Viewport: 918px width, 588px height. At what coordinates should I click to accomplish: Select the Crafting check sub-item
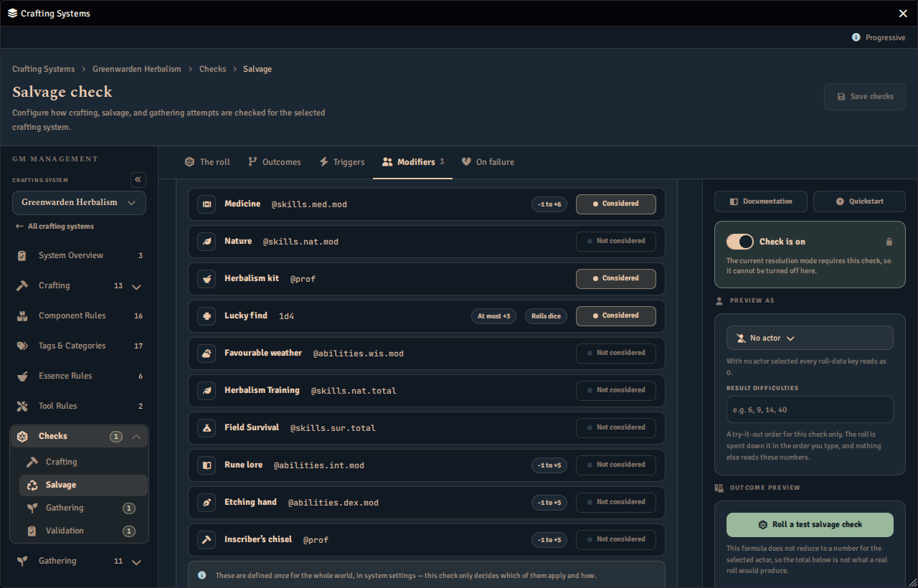[83, 462]
